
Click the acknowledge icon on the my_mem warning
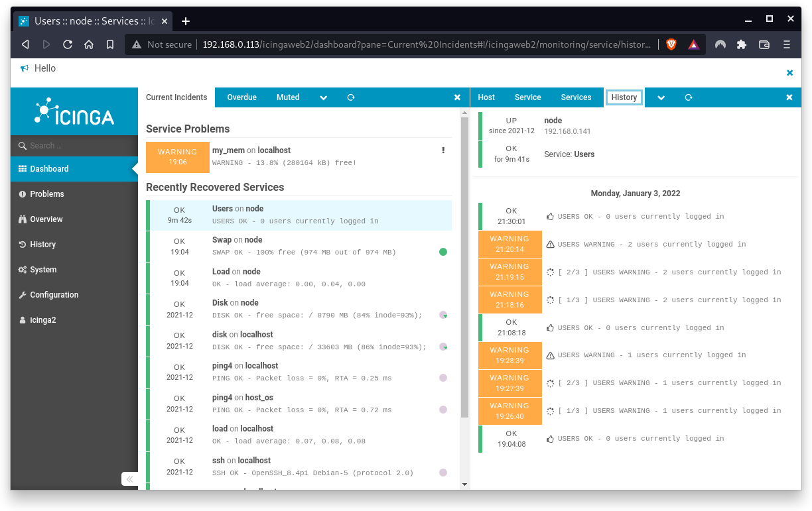pyautogui.click(x=443, y=150)
